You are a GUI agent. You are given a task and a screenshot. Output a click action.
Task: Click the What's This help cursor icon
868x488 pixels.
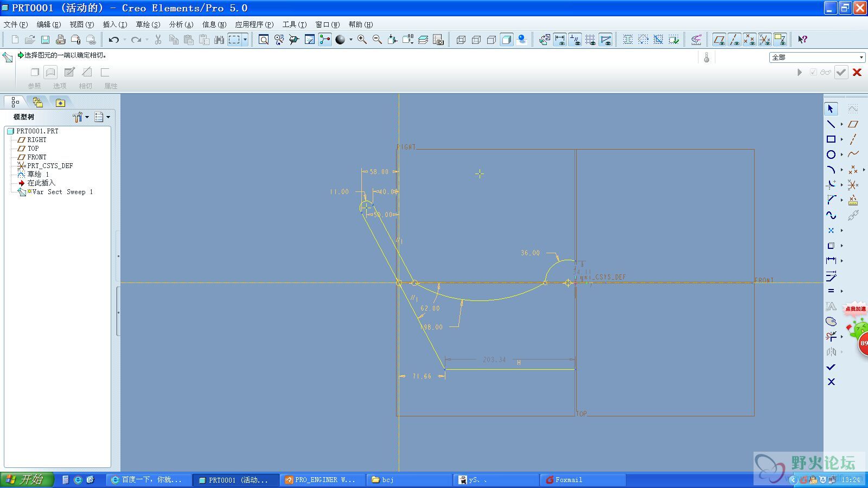click(802, 40)
